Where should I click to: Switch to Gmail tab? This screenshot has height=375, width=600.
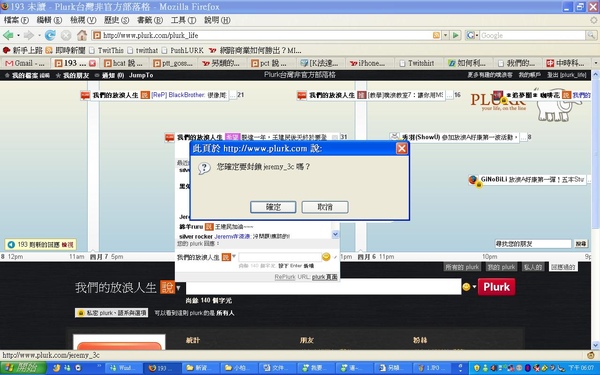pyautogui.click(x=26, y=63)
